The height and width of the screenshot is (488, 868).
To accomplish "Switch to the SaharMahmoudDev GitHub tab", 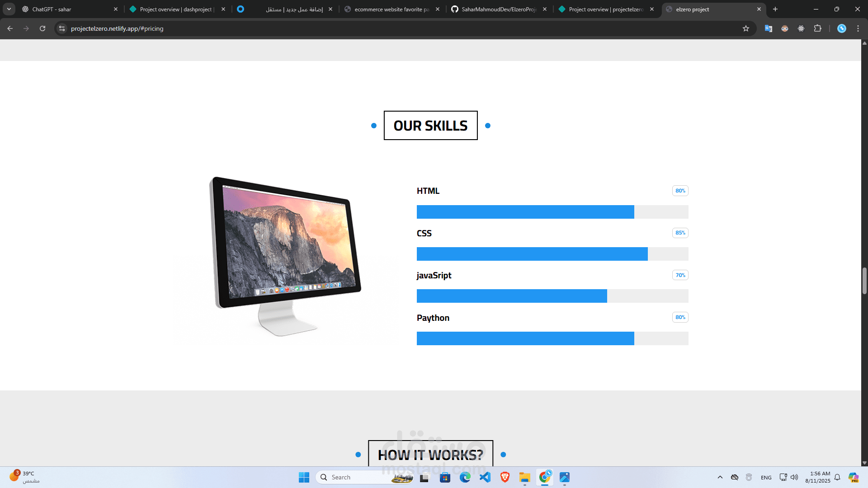I will pos(497,9).
